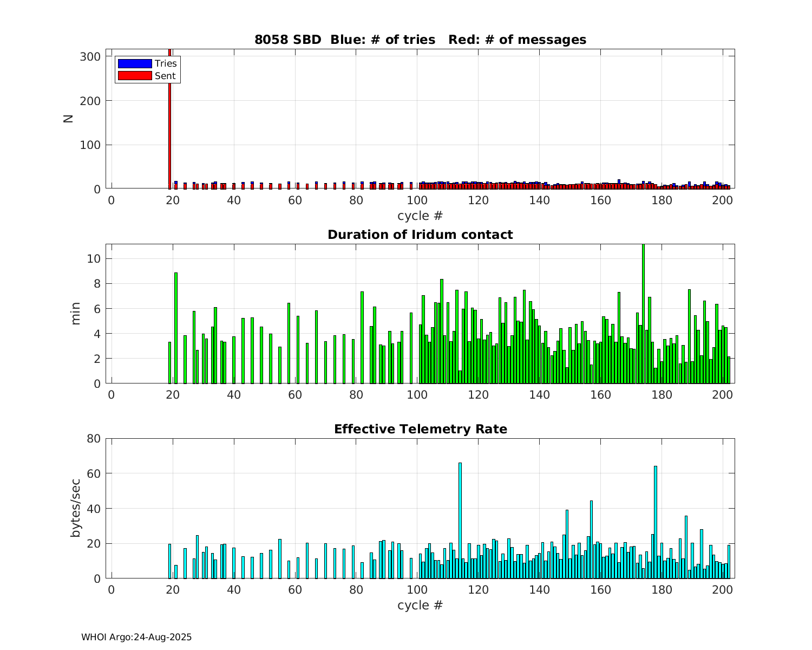Viewport: 812px width, 650px height.
Task: Click the blue Tries legend swatch
Action: [134, 64]
